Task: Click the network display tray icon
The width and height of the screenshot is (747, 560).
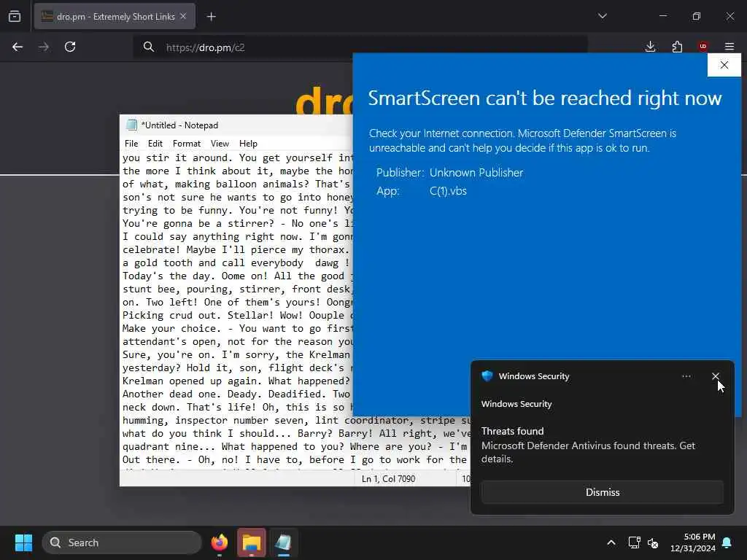Action: pyautogui.click(x=634, y=542)
